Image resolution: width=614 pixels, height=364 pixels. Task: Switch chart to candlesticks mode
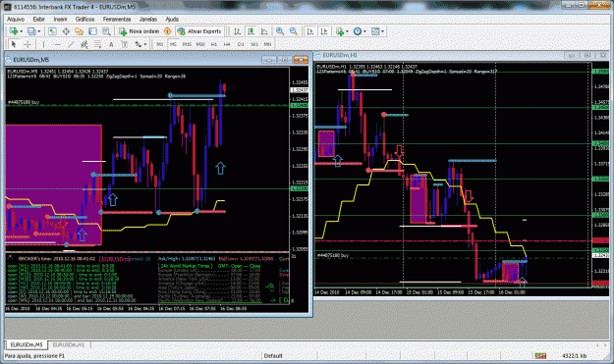251,31
